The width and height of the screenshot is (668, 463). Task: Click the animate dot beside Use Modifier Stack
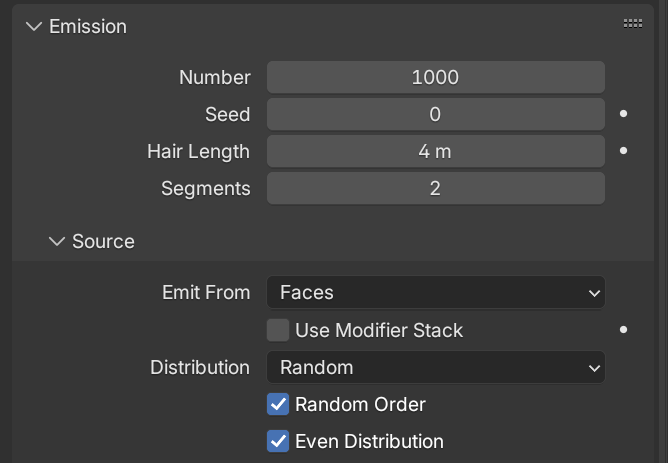[x=623, y=330]
